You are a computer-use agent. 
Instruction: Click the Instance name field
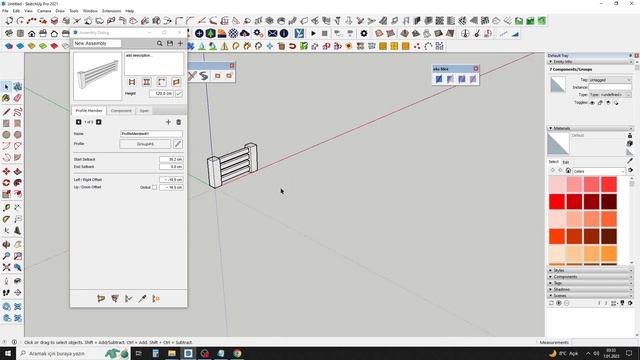click(x=610, y=87)
